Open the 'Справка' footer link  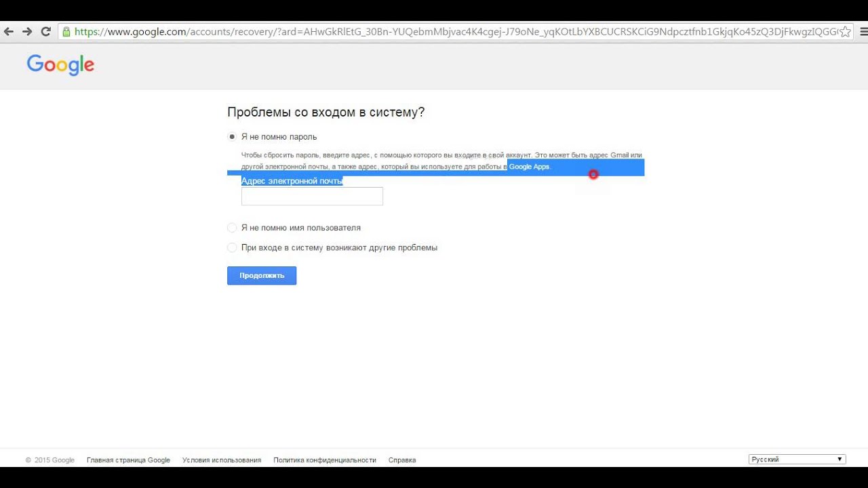tap(402, 460)
